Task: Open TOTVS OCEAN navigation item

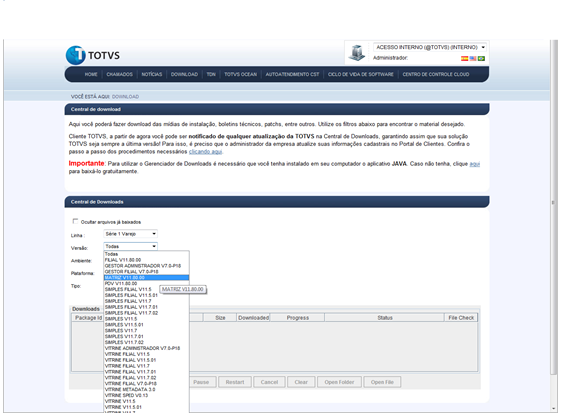Action: (240, 74)
